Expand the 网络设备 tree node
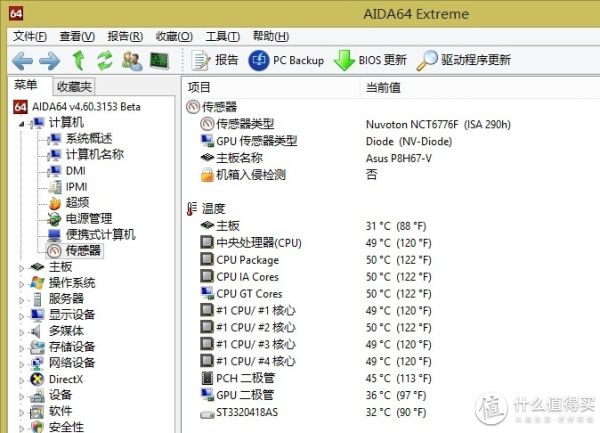 pos(21,365)
